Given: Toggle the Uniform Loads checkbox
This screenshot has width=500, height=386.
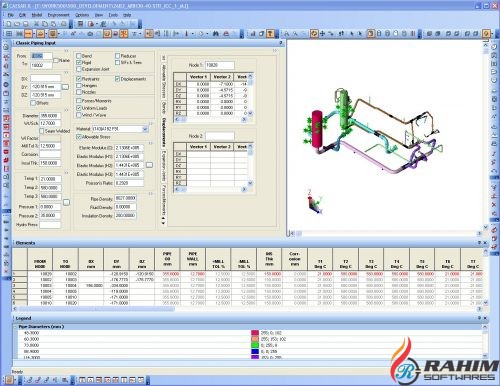Looking at the screenshot, I should coord(79,108).
